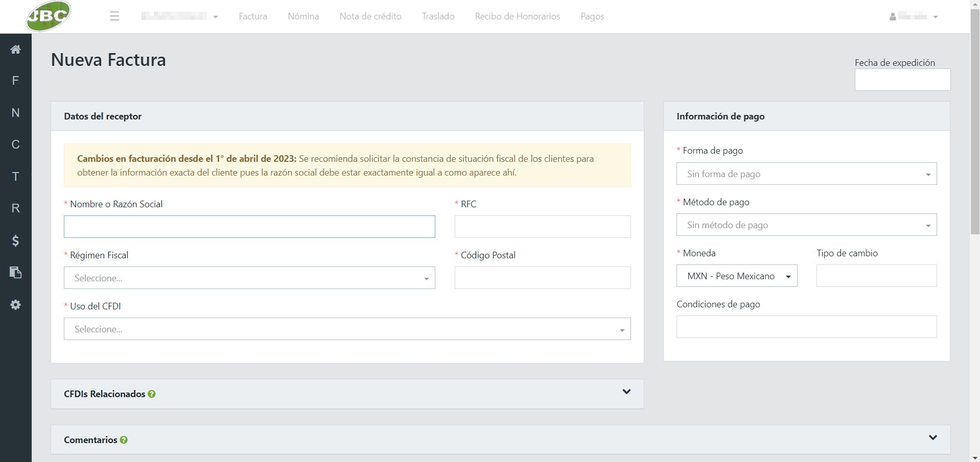Image resolution: width=980 pixels, height=462 pixels.
Task: Open the Nómina menu
Action: click(x=304, y=16)
